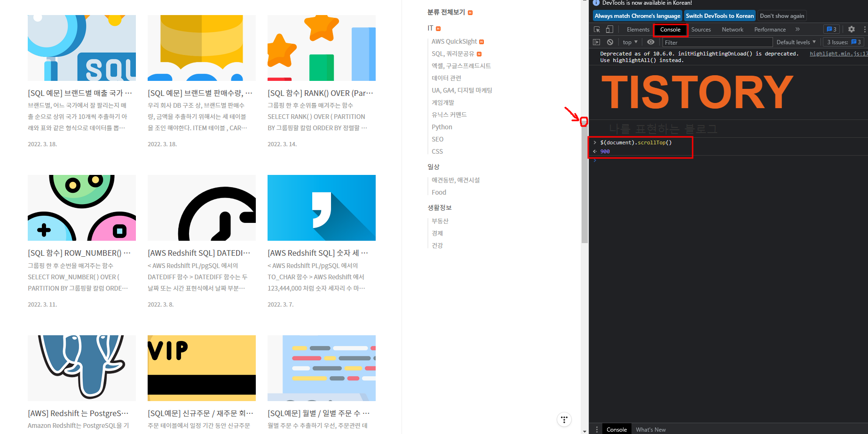Select the inspect element cursor tool

pyautogui.click(x=597, y=29)
